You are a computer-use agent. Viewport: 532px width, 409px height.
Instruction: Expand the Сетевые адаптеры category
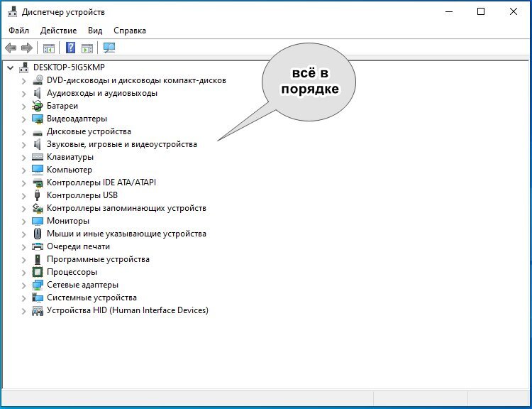tap(23, 285)
